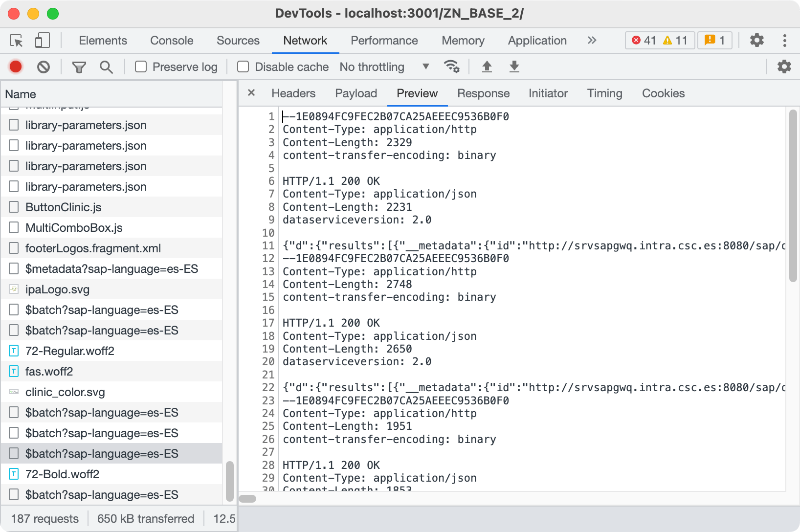Stop recording network log
Viewport: 800px width, 532px height.
(15, 66)
